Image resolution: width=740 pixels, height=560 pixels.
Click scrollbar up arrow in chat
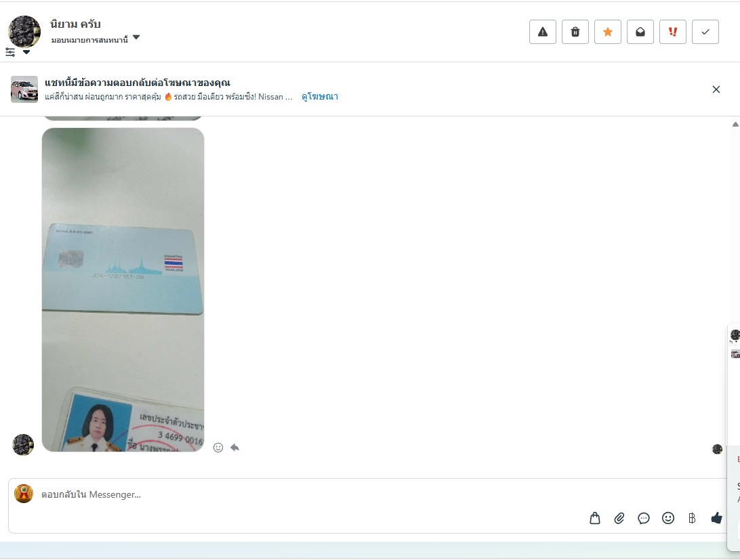click(x=735, y=125)
